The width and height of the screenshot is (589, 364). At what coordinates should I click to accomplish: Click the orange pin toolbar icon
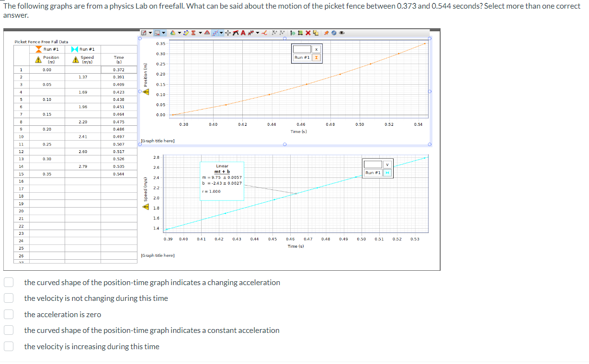pos(326,33)
